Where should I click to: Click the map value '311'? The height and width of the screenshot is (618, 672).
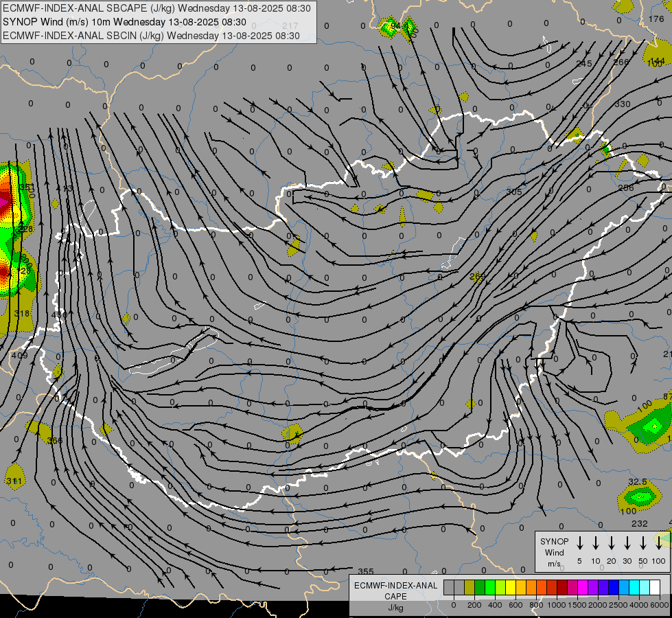point(14,481)
